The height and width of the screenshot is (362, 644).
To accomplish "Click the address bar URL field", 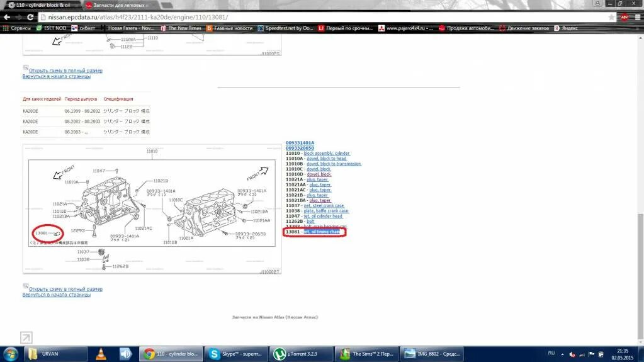I will [x=324, y=17].
